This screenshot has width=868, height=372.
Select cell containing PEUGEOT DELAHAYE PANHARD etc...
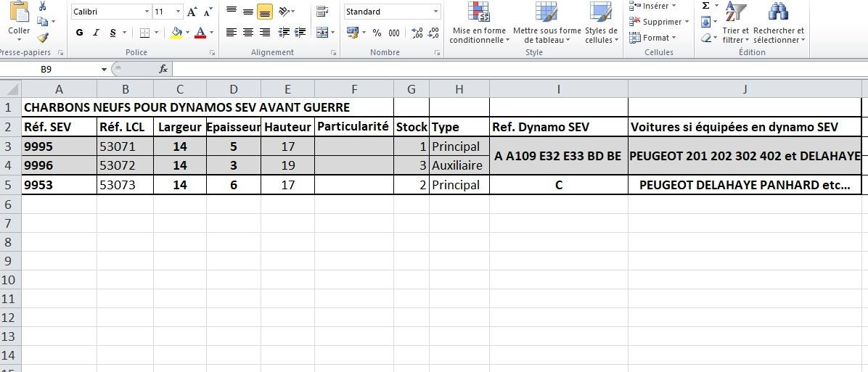tap(744, 185)
